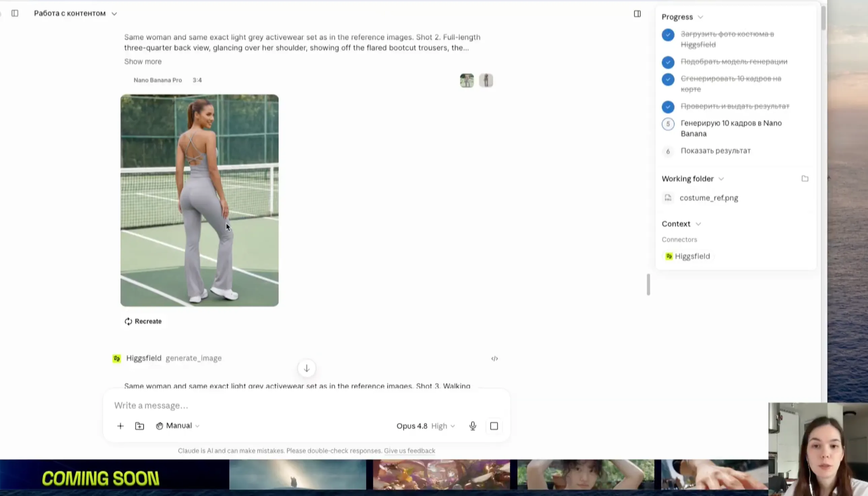Open second reference thumbnail of costume
Viewport: 868px width, 496px height.
click(486, 80)
